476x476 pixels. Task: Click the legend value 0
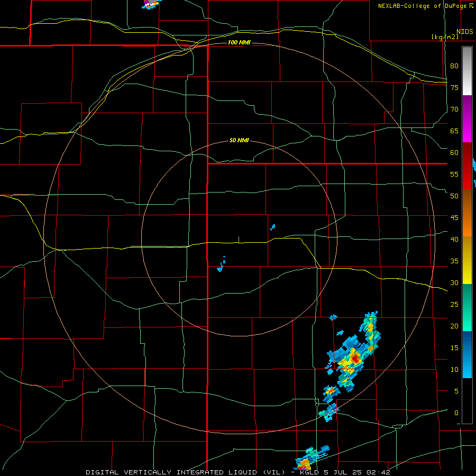tap(456, 413)
